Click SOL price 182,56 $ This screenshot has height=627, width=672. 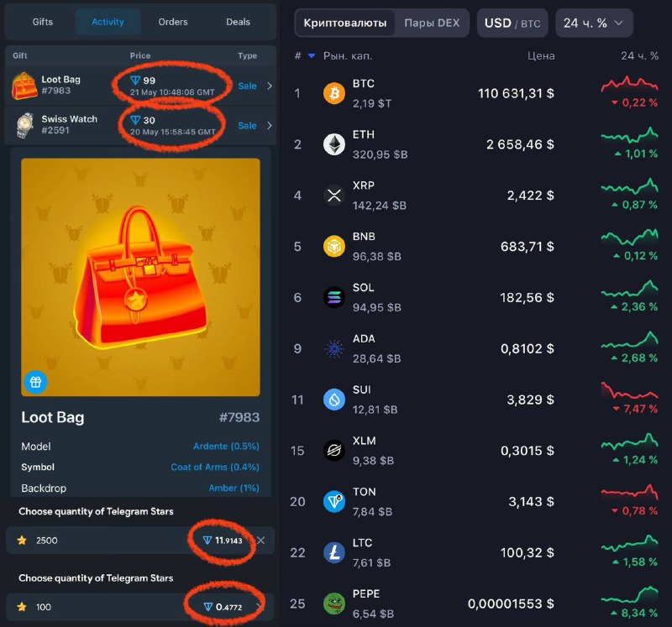pyautogui.click(x=527, y=298)
